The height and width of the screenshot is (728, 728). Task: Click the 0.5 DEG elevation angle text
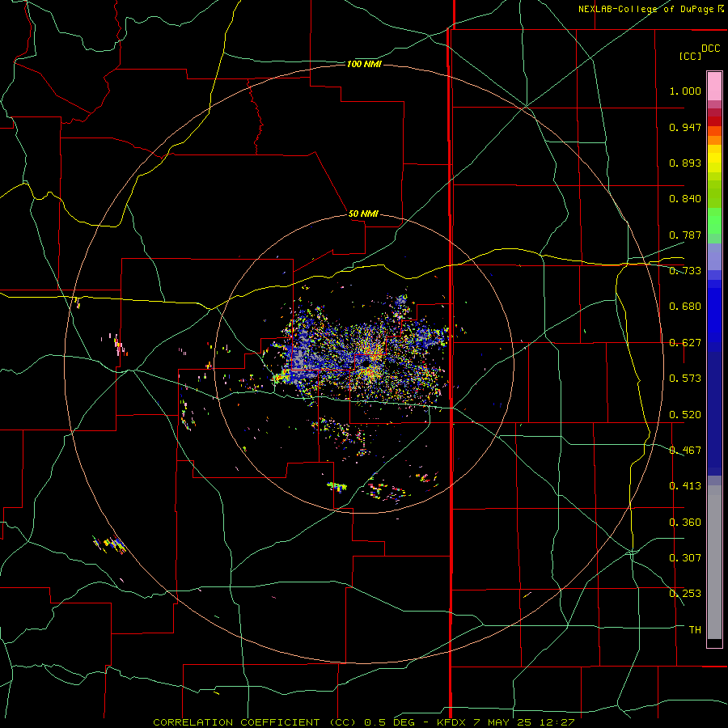click(x=389, y=722)
